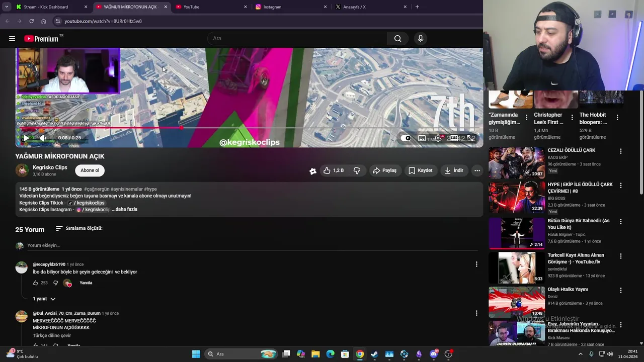Open options for Christopher Lee's First video
This screenshot has width=644, height=362.
[572, 117]
